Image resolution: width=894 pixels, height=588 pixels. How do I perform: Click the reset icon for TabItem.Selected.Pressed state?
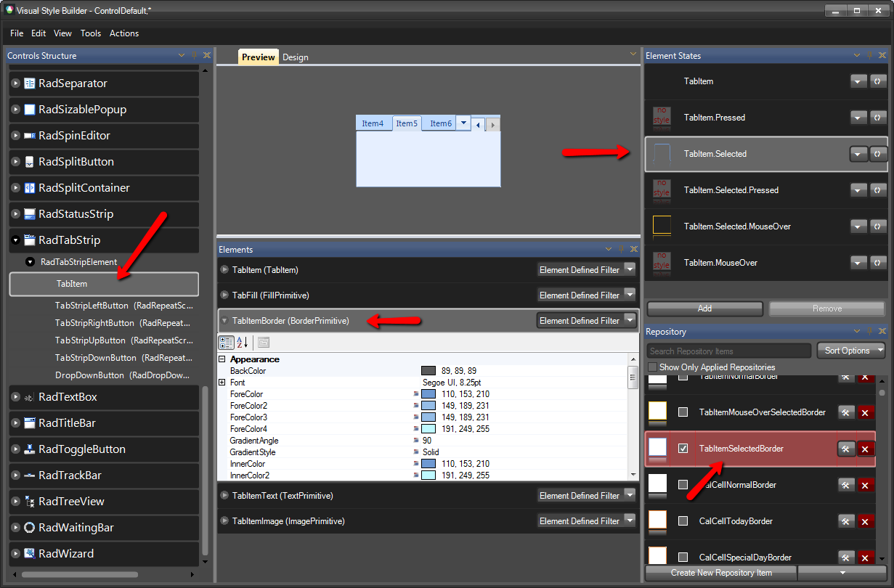877,190
